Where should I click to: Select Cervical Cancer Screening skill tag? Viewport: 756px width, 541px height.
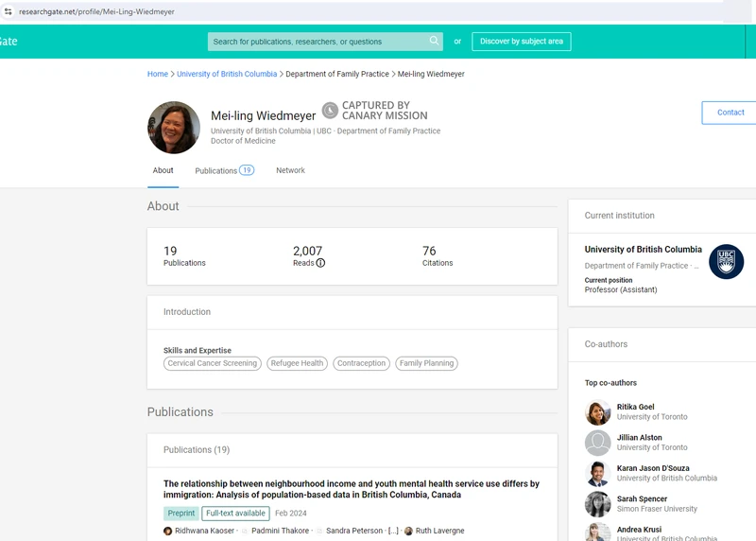(x=212, y=363)
